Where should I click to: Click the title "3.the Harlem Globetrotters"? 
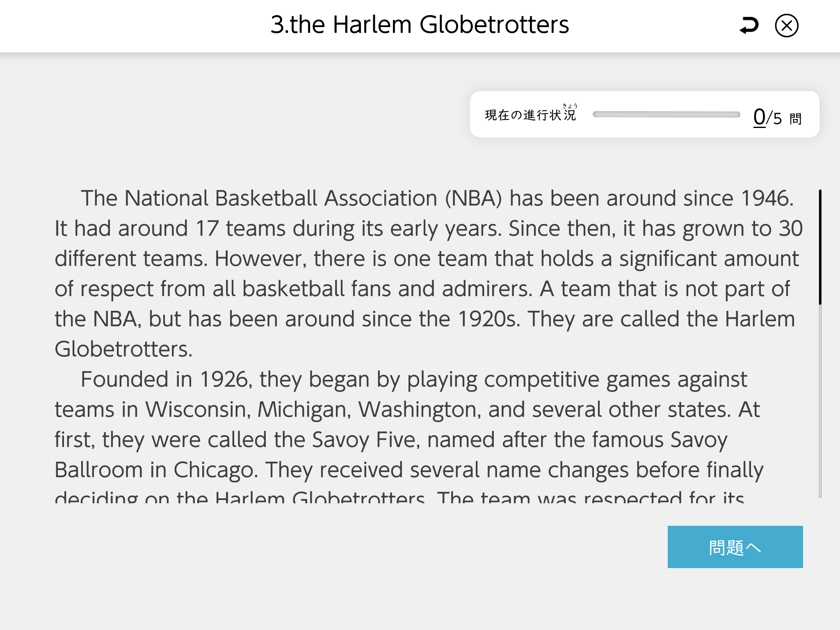coord(420,25)
